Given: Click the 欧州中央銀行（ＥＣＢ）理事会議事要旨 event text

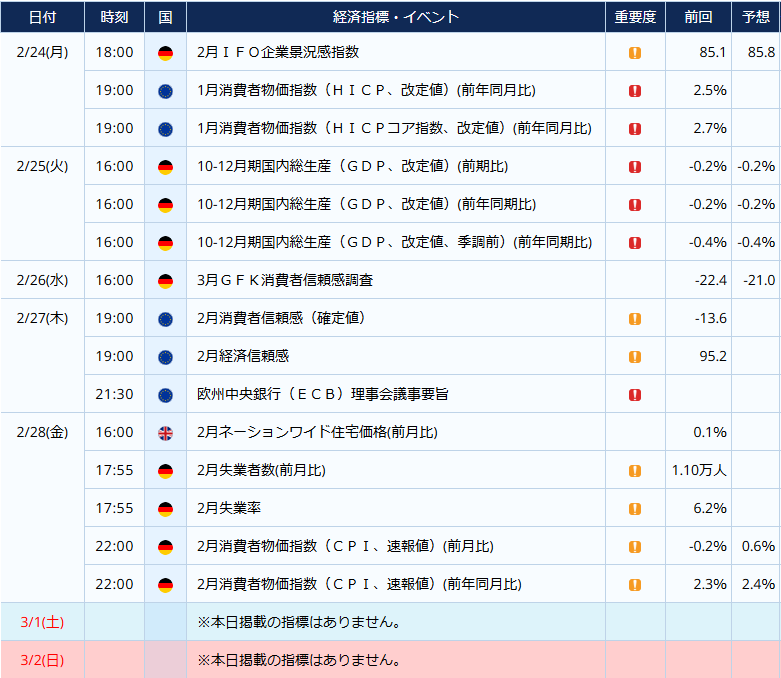Looking at the screenshot, I should (322, 394).
